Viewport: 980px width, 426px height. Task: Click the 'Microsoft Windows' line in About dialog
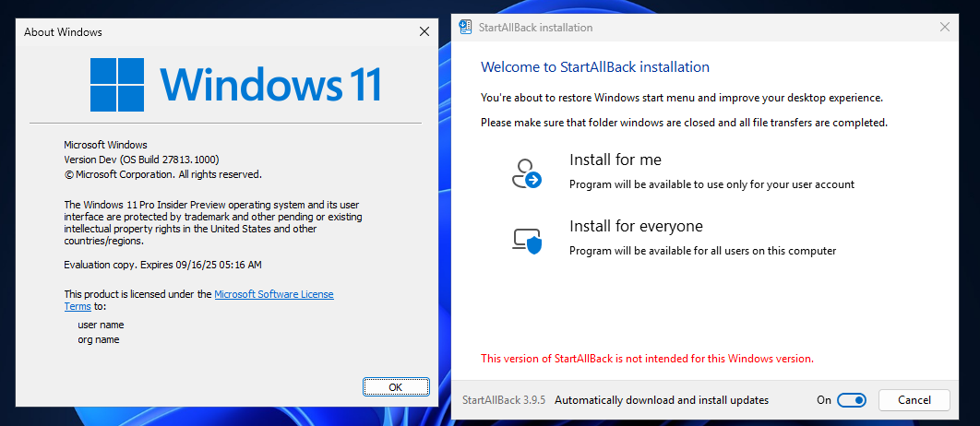click(105, 144)
